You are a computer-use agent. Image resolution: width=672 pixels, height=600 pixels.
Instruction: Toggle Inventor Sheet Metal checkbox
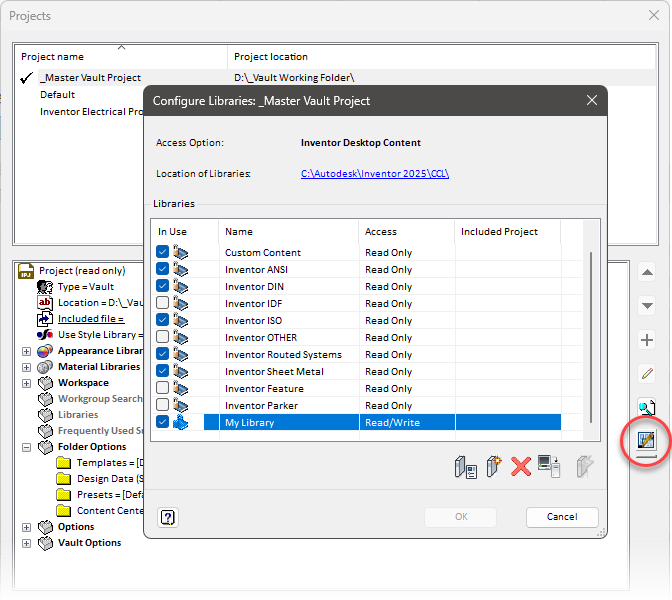click(162, 371)
